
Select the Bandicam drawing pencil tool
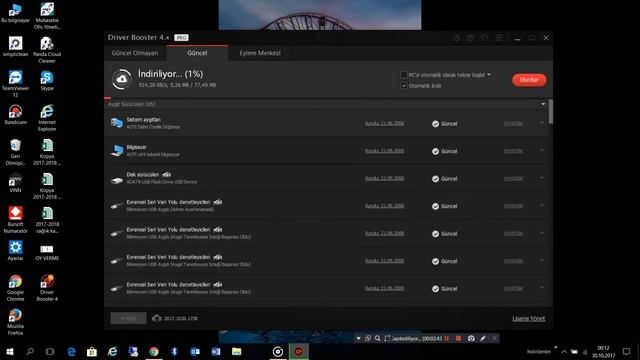[483, 338]
